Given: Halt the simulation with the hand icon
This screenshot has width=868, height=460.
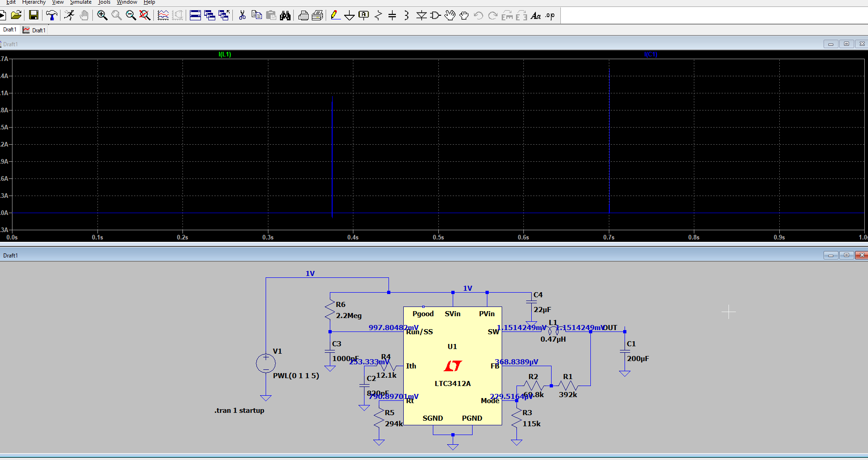Looking at the screenshot, I should [84, 15].
